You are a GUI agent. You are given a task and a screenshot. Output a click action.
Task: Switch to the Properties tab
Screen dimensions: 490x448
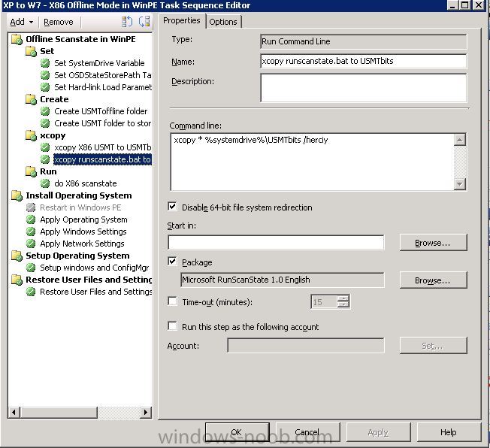tap(182, 20)
